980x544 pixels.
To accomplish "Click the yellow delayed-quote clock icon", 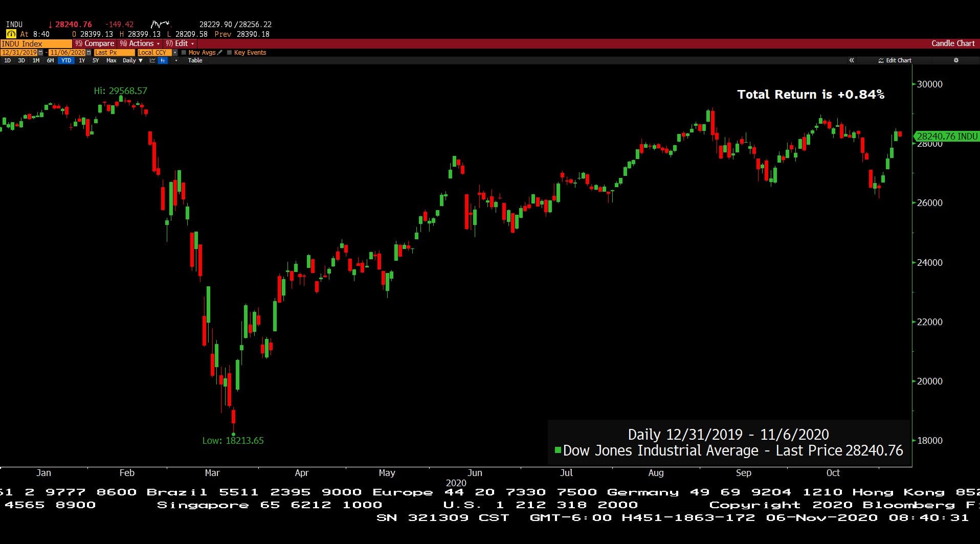I will [11, 34].
